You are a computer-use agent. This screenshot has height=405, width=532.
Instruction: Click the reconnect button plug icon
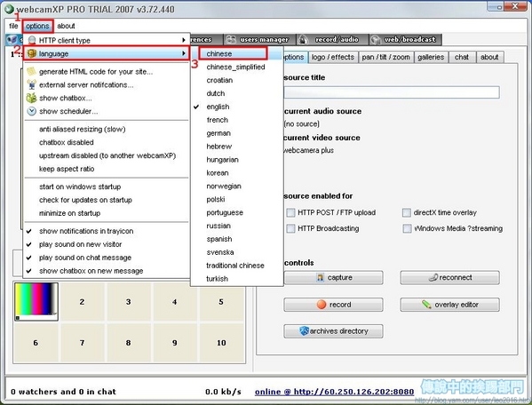[433, 277]
